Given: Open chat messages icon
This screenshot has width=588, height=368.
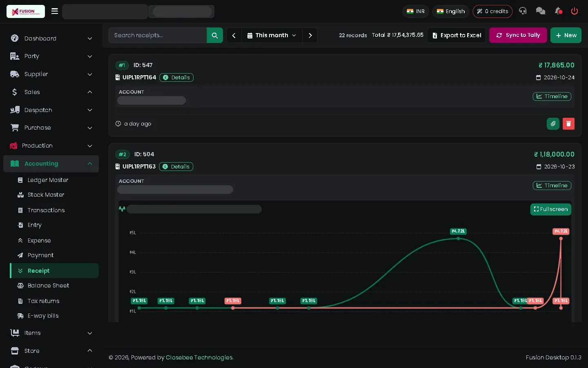Looking at the screenshot, I should pyautogui.click(x=541, y=11).
